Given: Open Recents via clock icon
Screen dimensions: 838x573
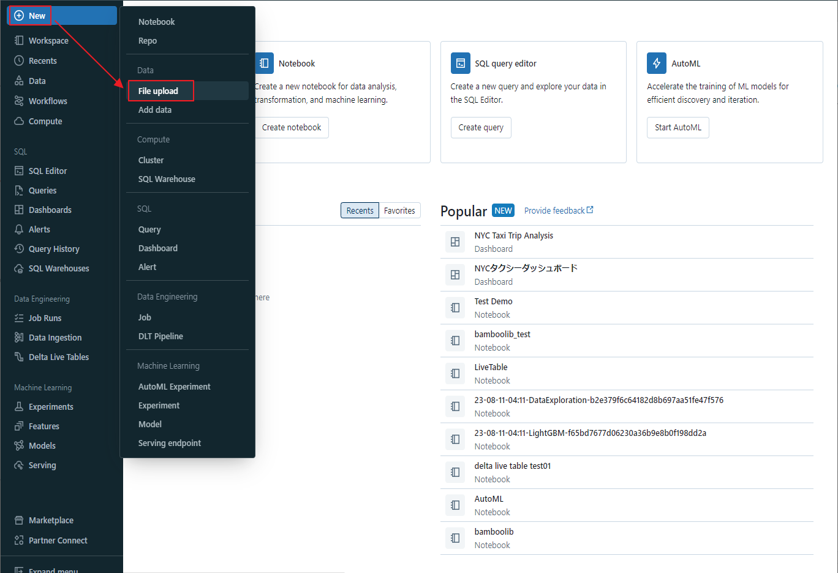Looking at the screenshot, I should point(19,61).
